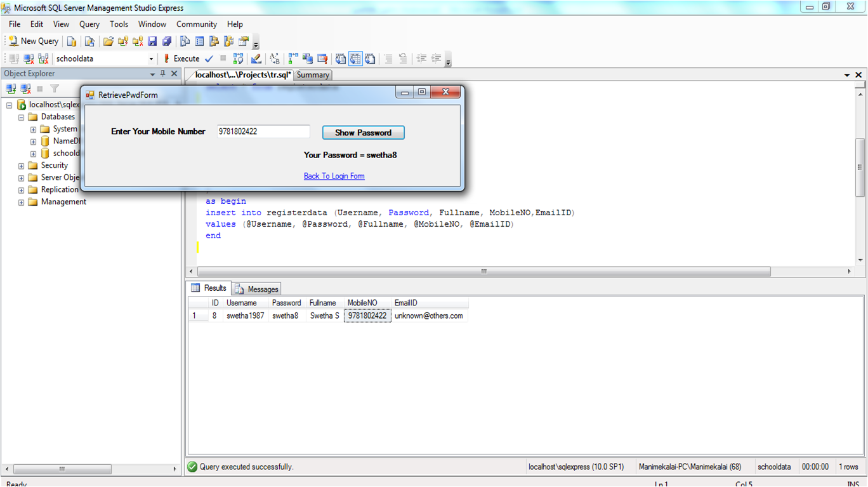Click the Show Password button

click(363, 132)
